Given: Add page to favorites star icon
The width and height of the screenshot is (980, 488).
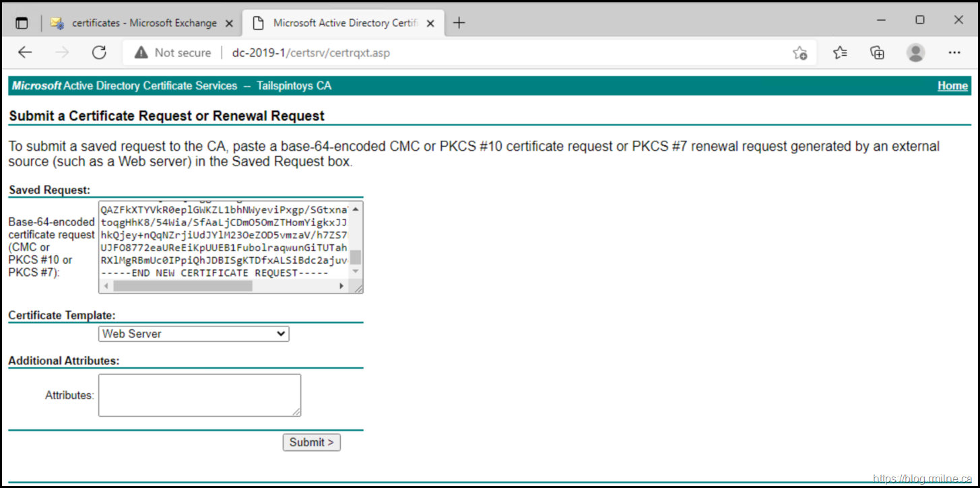Looking at the screenshot, I should coord(799,53).
